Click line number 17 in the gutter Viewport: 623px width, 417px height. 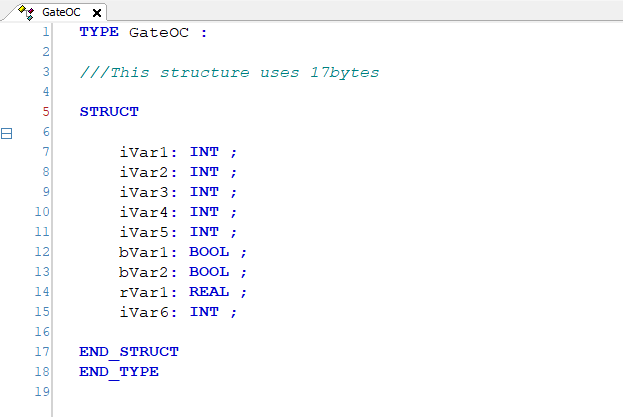coord(42,352)
